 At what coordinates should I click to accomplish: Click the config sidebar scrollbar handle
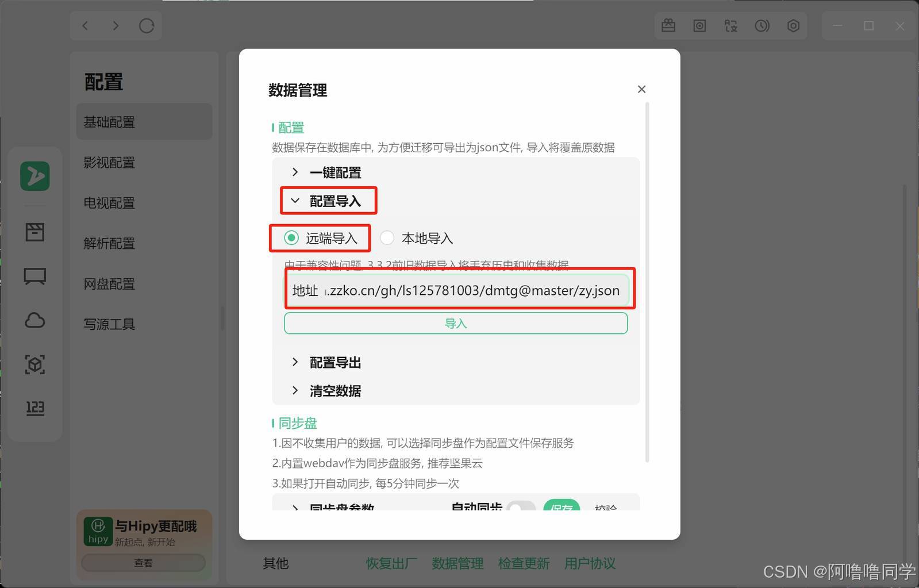tap(222, 318)
